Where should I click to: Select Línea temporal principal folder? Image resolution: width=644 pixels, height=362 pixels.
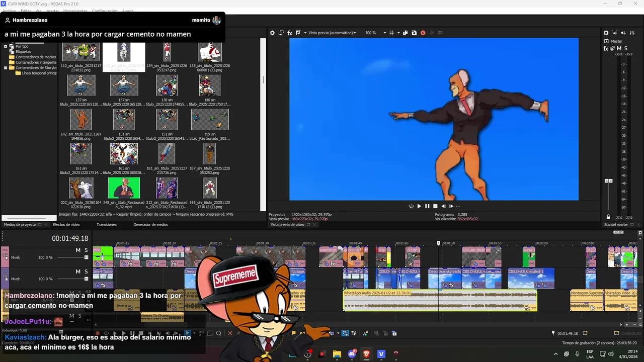tap(39, 73)
